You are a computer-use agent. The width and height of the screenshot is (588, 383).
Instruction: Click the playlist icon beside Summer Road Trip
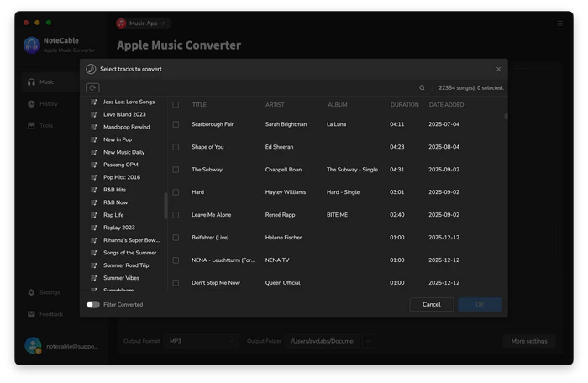point(94,265)
